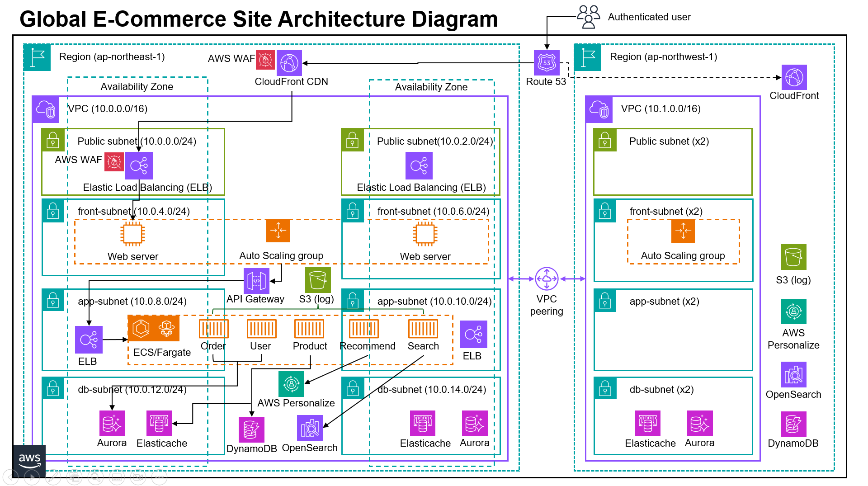Toggle subtitles in the slideshow toolbar

click(x=117, y=477)
